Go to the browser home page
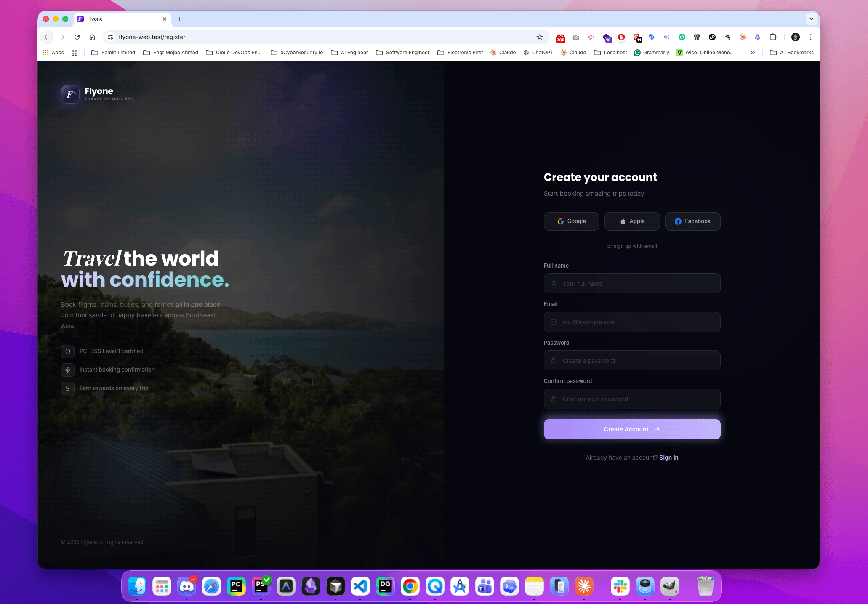 tap(92, 37)
